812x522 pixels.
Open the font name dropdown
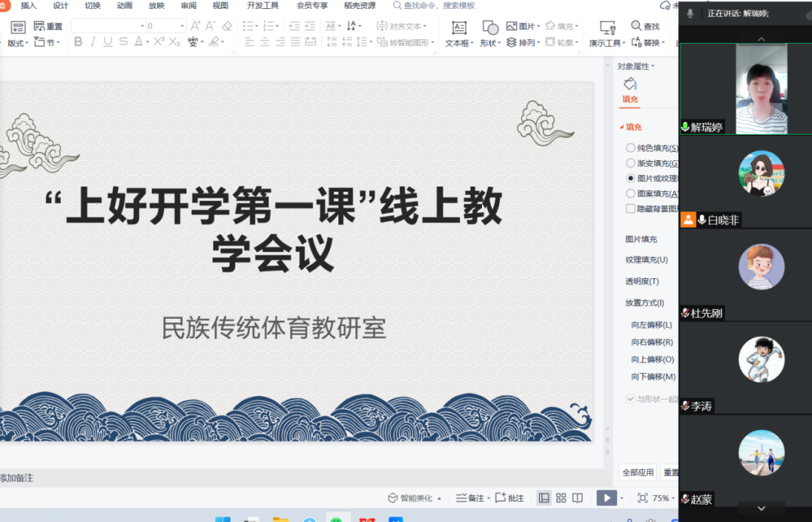tap(142, 26)
